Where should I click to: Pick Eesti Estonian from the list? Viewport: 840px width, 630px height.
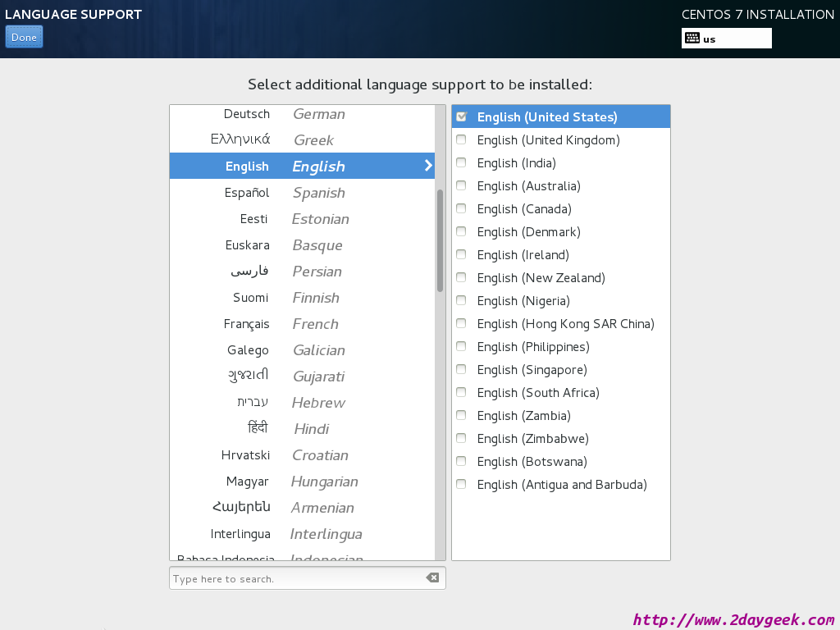302,218
